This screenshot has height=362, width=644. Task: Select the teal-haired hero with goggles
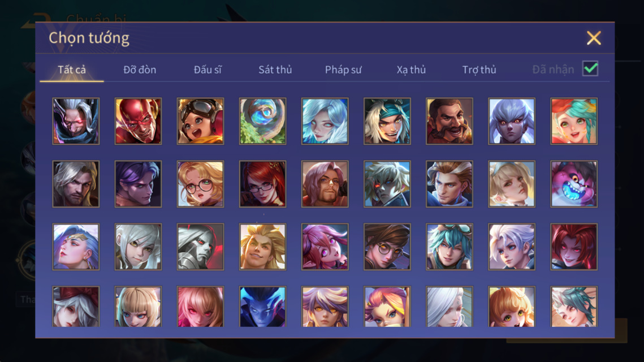pyautogui.click(x=449, y=247)
